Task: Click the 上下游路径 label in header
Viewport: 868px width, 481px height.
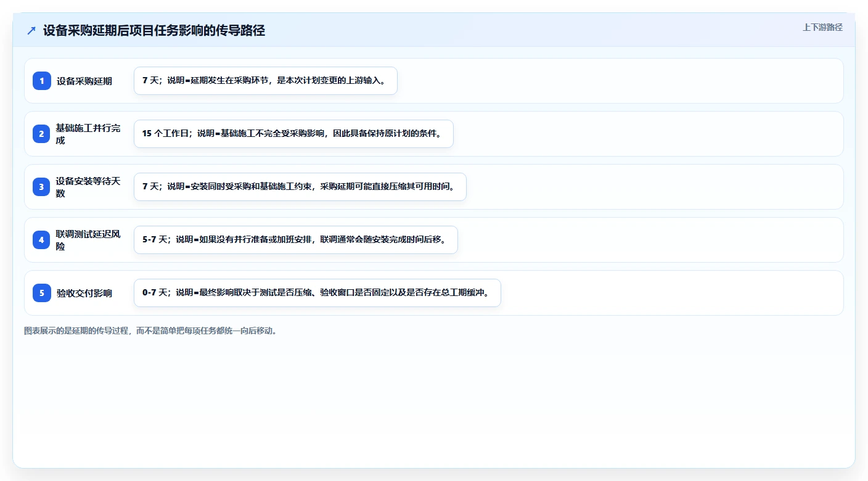Action: (822, 27)
